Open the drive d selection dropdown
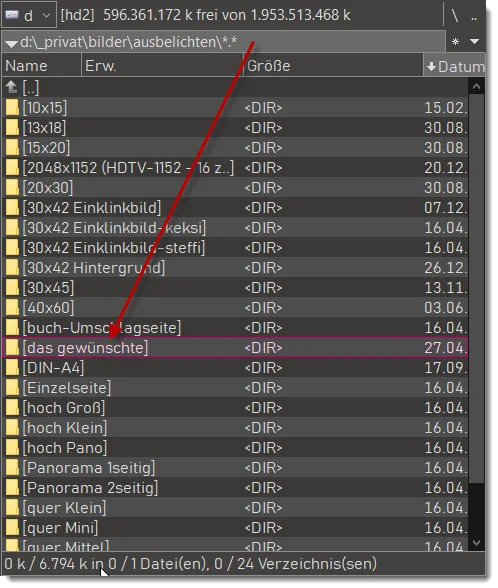 point(28,15)
